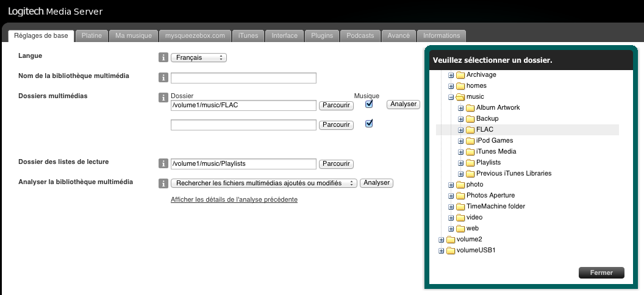Click the Playlists folder icon
Image resolution: width=644 pixels, height=295 pixels.
tap(470, 163)
